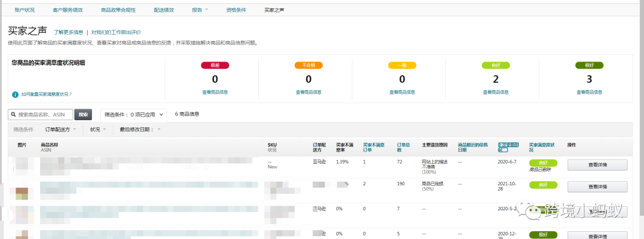The width and height of the screenshot is (644, 239).
Task: Click 查看商品信息 under the 一般 badge
Action: point(402,92)
